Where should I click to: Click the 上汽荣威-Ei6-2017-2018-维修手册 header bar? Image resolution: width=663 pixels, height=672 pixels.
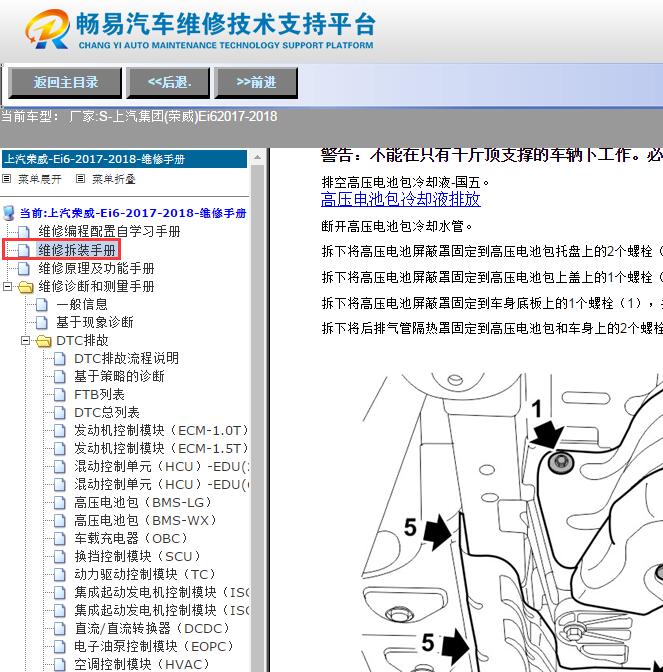(124, 159)
